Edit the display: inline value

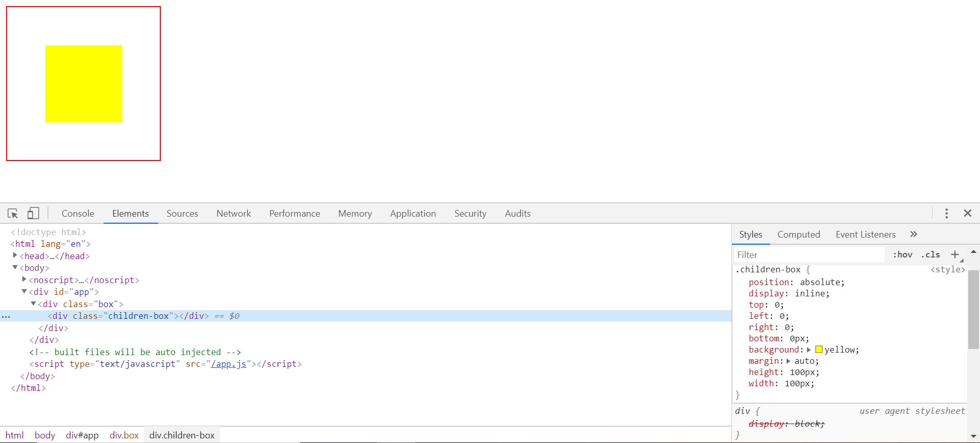click(810, 293)
